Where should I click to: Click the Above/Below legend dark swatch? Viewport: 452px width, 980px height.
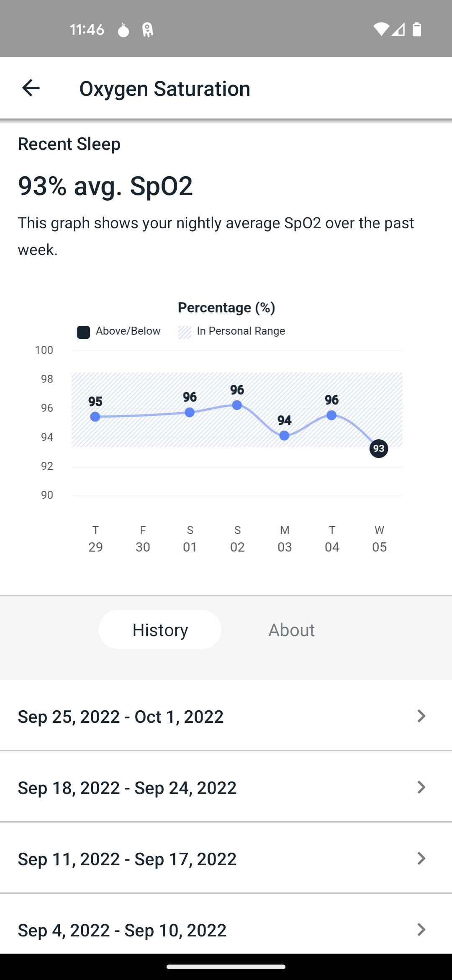(83, 332)
